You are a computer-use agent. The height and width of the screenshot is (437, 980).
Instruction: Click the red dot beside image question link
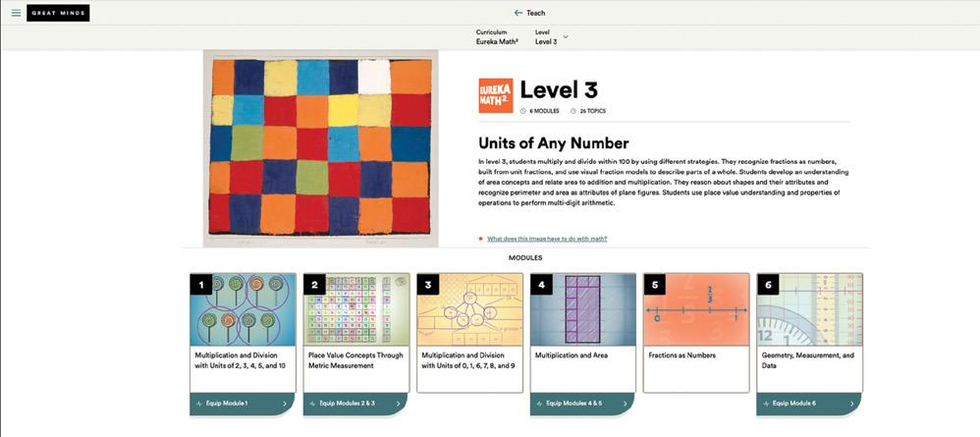click(x=480, y=239)
